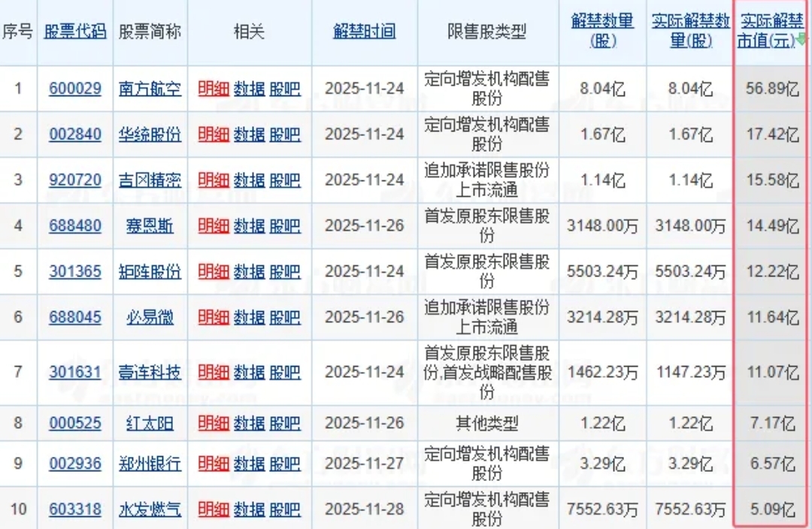Visit 股吧 for 郑州银行
The width and height of the screenshot is (812, 529).
(285, 464)
